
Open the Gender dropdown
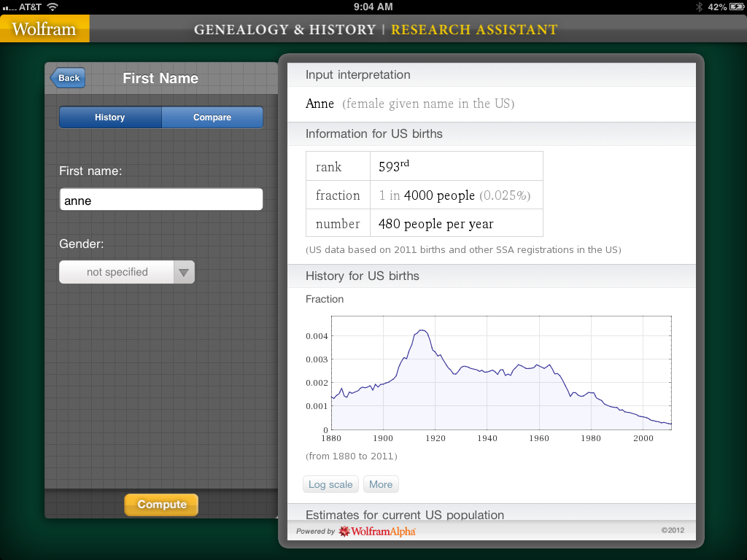[127, 272]
